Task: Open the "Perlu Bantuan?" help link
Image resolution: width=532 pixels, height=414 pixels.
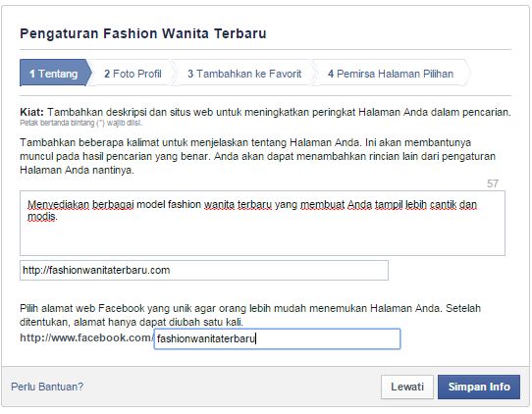Action: (47, 387)
